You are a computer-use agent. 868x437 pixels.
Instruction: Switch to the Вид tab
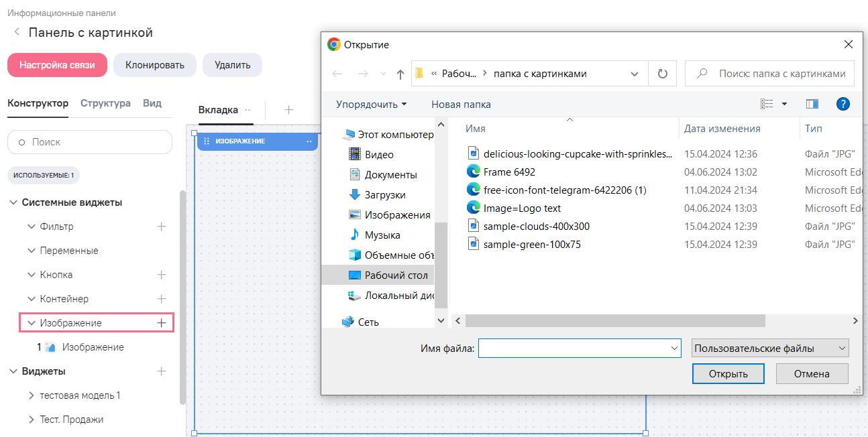(152, 103)
